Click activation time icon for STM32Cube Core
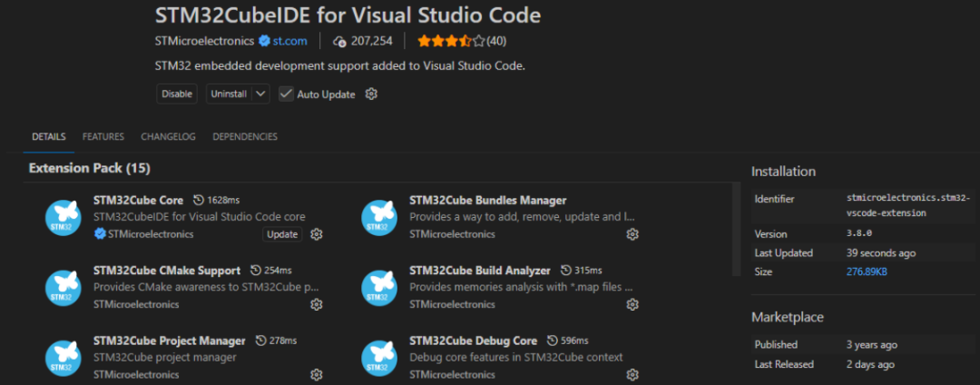The width and height of the screenshot is (980, 385). click(x=199, y=200)
